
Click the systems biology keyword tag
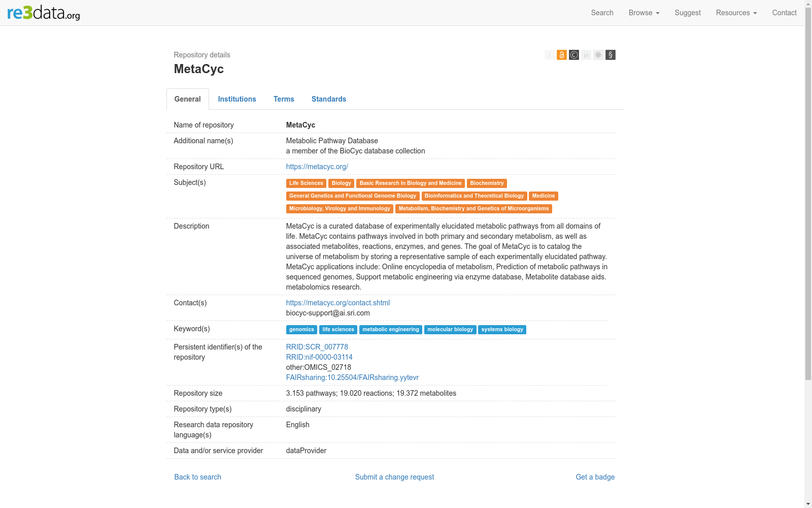pyautogui.click(x=502, y=330)
